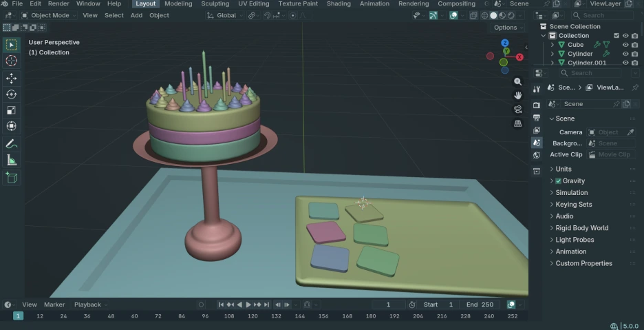Click the outliner Search field
644x330 pixels.
coord(603,16)
